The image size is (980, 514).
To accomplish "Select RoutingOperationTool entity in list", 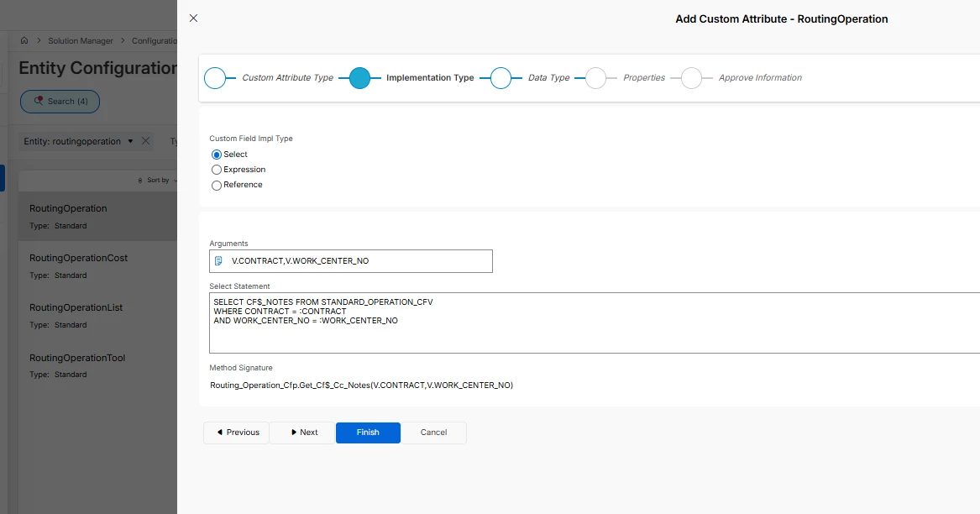I will click(x=98, y=366).
